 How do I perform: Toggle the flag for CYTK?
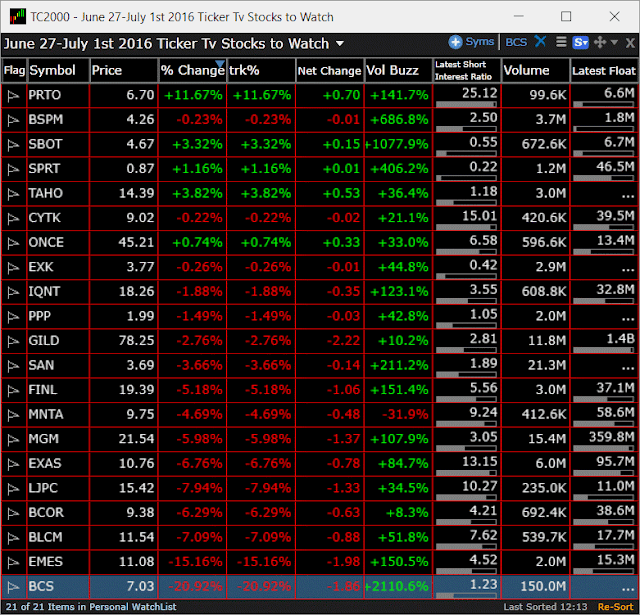point(13,219)
